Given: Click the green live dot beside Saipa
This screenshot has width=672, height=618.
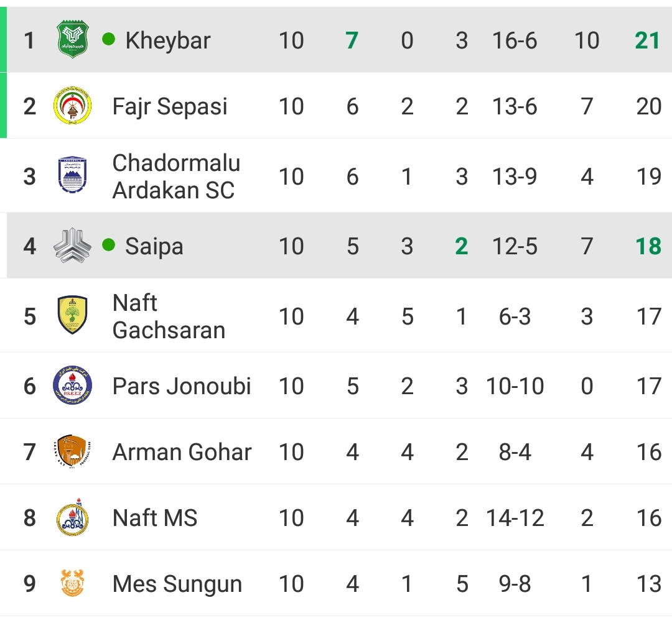Looking at the screenshot, I should 109,245.
